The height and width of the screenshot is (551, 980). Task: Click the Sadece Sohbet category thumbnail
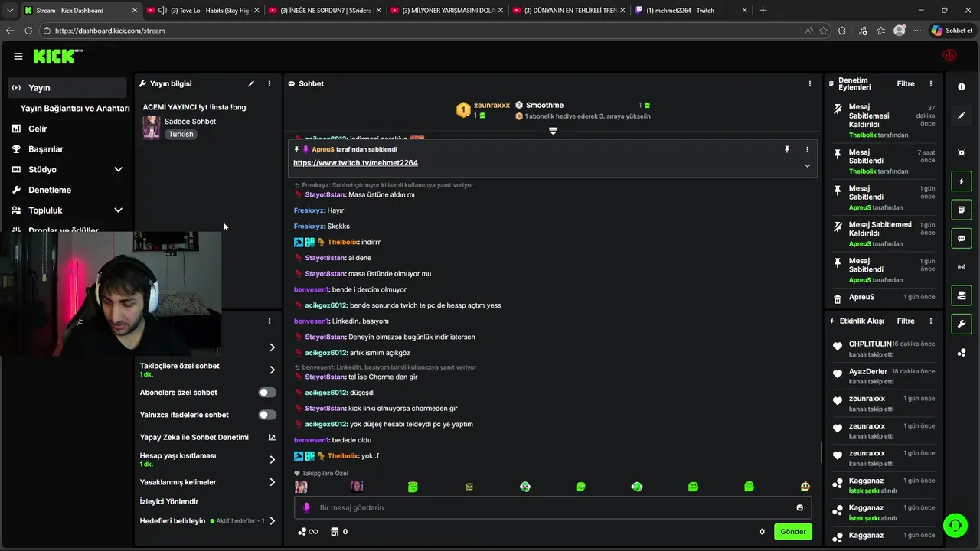(x=152, y=127)
